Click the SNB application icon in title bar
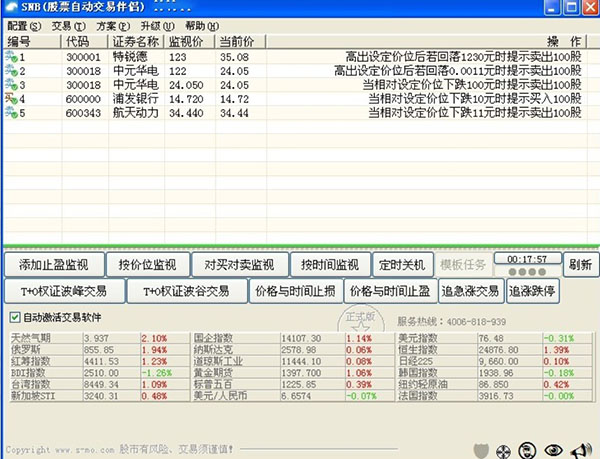 coord(10,7)
